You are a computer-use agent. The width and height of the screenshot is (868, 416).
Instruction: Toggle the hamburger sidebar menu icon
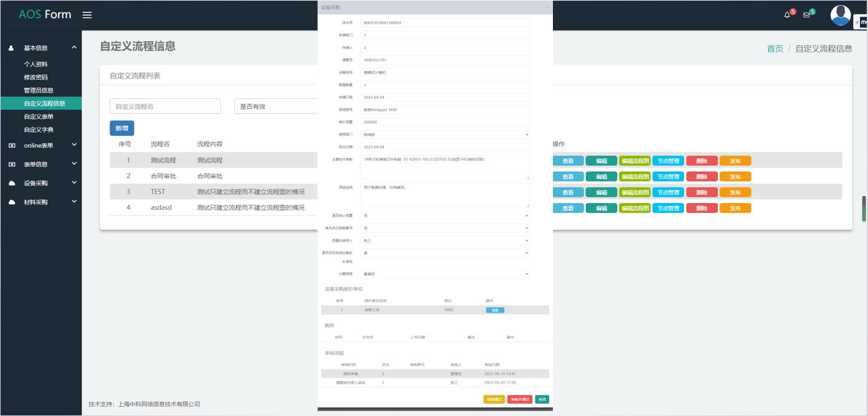click(x=87, y=15)
